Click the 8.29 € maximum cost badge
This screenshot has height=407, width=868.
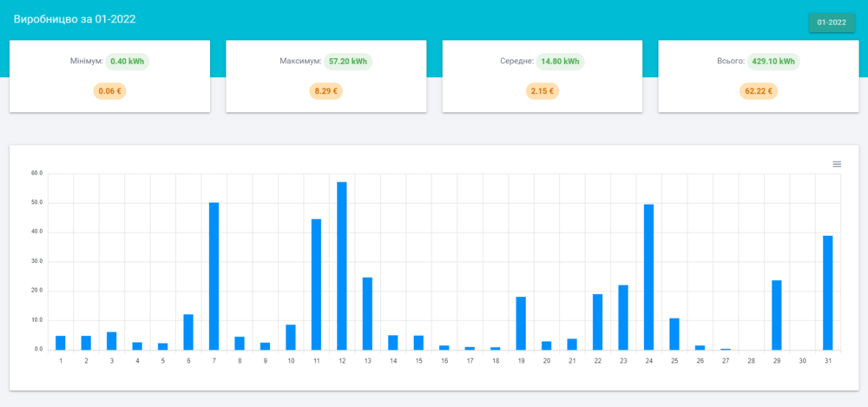pos(325,91)
